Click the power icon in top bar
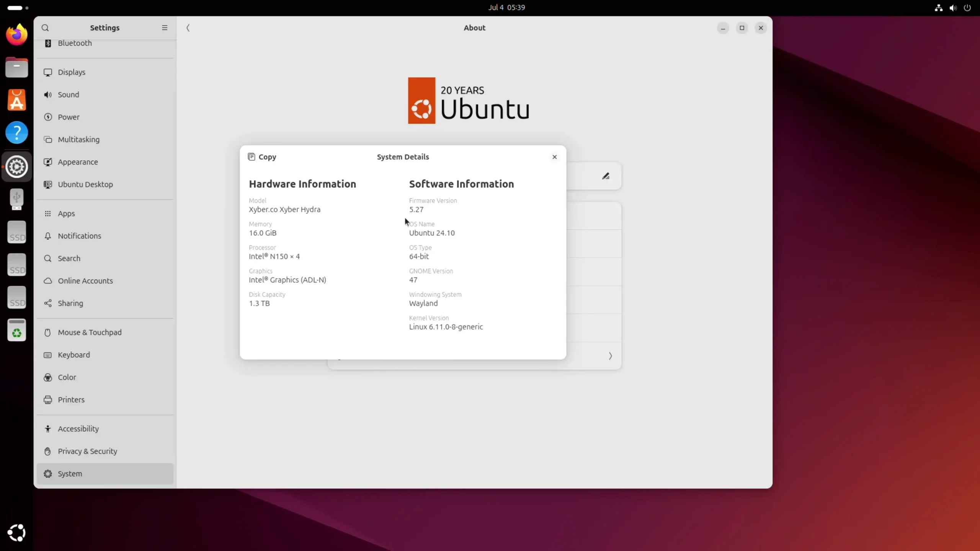980x551 pixels. pos(967,8)
